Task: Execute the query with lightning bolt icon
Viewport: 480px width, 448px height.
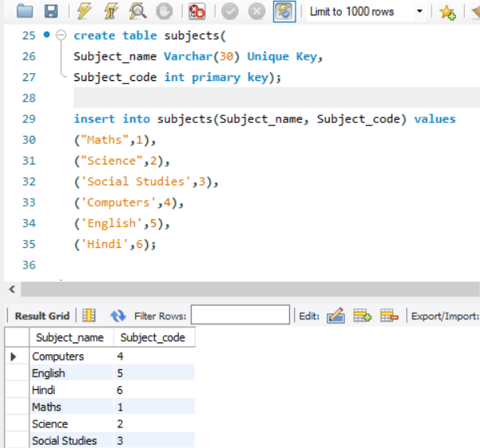Action: (84, 11)
